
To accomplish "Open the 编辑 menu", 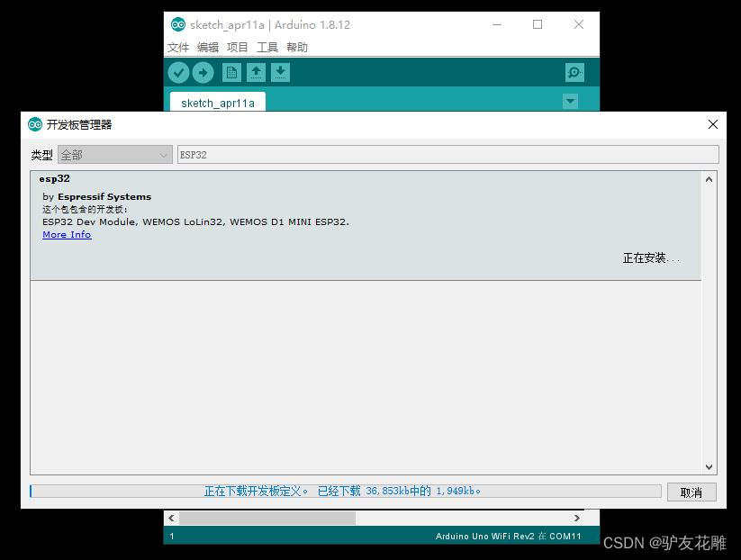I will 208,47.
